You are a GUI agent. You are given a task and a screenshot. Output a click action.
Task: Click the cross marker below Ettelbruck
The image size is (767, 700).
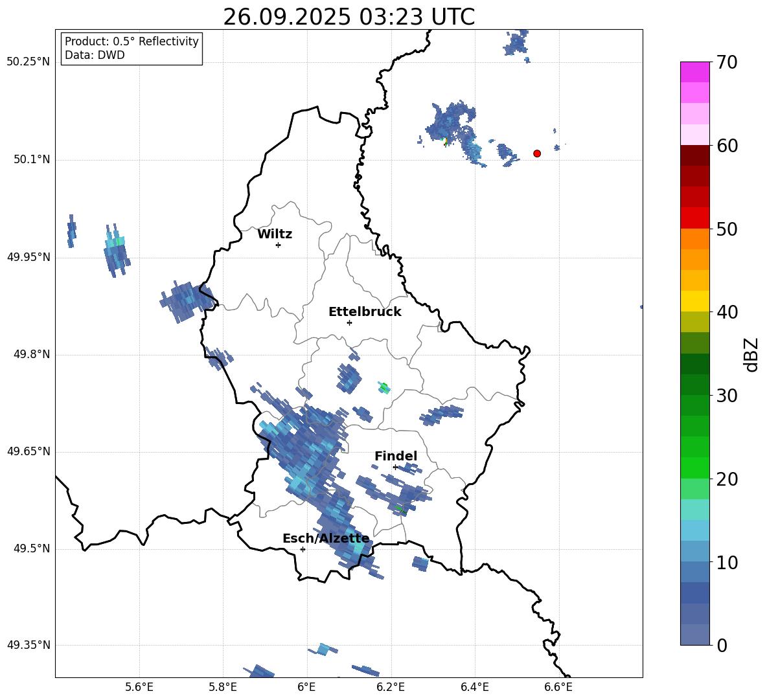pos(349,322)
